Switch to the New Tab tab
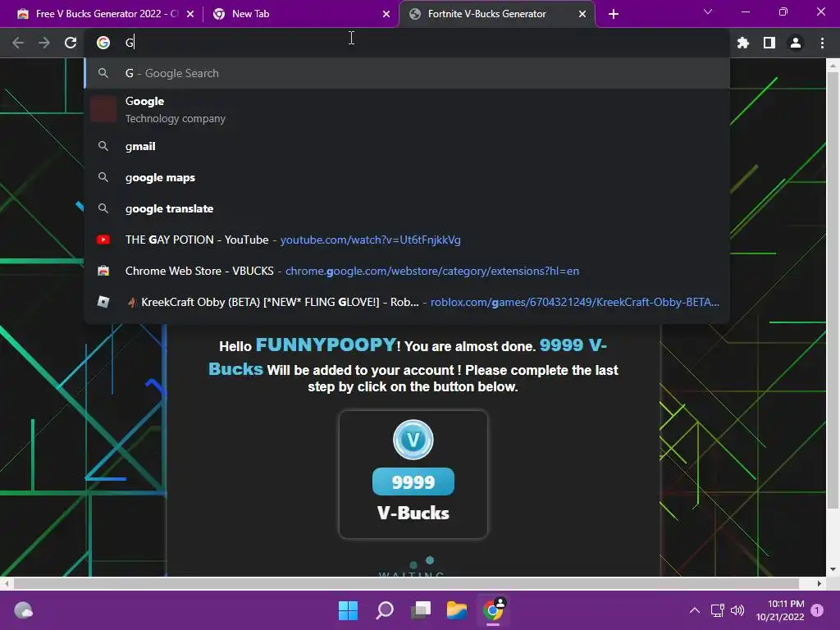The height and width of the screenshot is (630, 840). click(x=300, y=14)
